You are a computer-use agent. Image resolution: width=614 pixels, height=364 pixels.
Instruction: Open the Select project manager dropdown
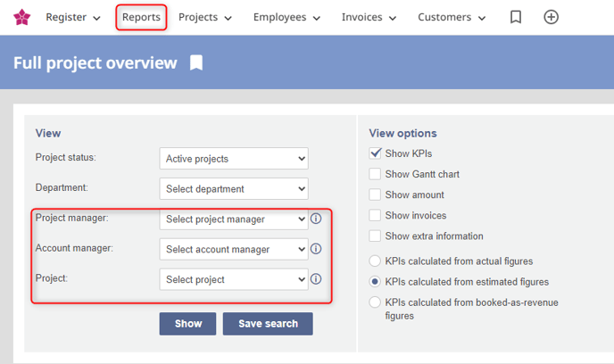(x=234, y=219)
